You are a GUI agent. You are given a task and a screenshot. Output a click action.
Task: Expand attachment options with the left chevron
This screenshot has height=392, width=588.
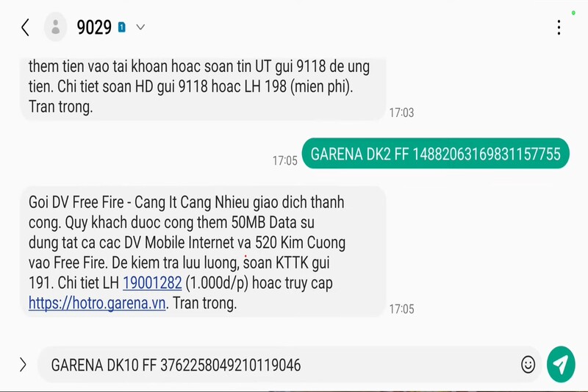point(23,365)
